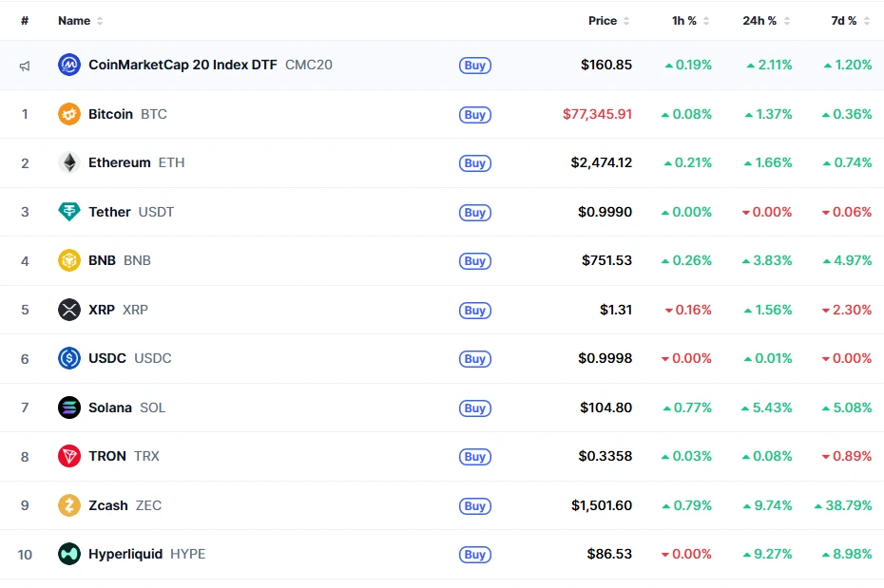Click Buy button for Zcash
The image size is (884, 588).
point(474,506)
